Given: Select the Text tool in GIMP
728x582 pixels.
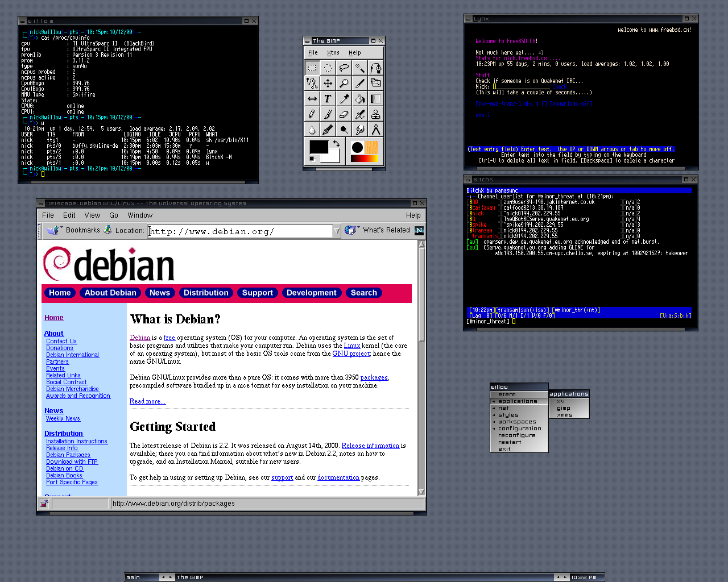Looking at the screenshot, I should 328,99.
